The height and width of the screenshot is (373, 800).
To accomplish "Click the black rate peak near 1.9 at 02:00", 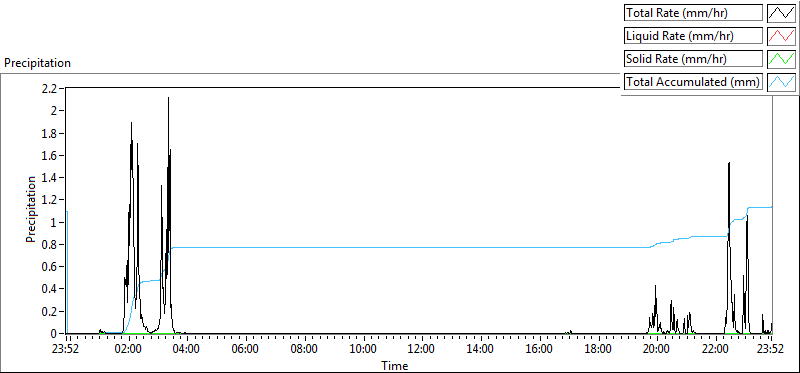I will pos(132,124).
